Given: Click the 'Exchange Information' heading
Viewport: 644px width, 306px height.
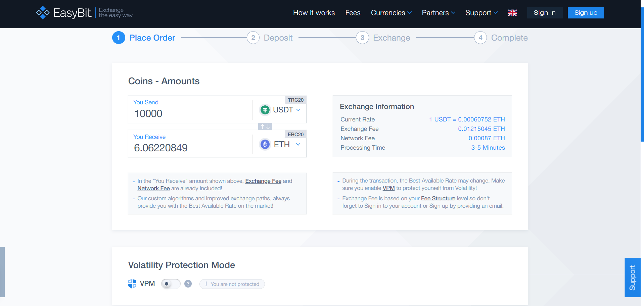Looking at the screenshot, I should point(377,107).
